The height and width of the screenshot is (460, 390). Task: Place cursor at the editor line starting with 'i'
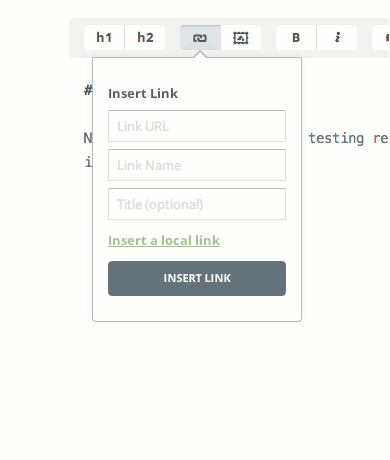88,162
